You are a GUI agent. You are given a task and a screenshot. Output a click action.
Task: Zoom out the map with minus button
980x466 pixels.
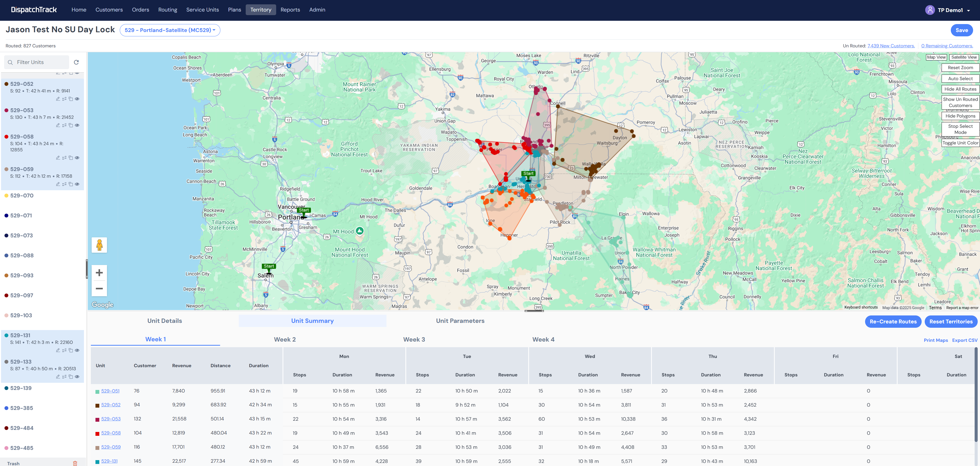tap(99, 289)
